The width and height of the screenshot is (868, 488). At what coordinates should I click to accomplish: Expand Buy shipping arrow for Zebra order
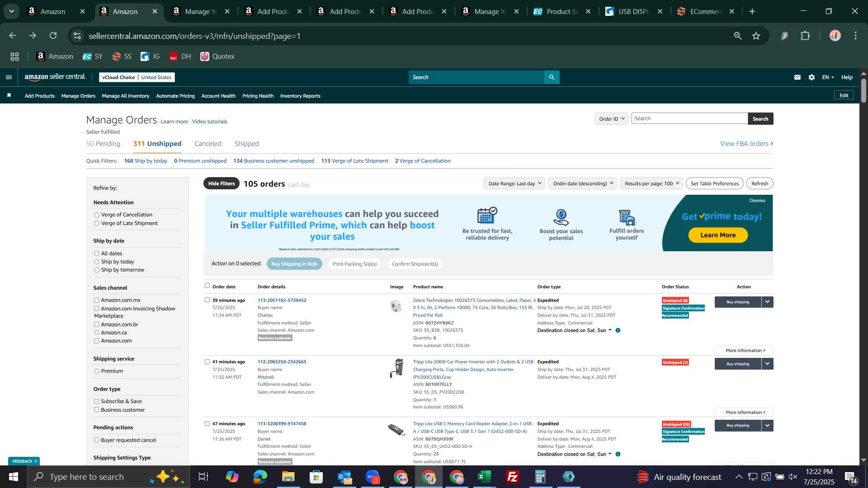pyautogui.click(x=768, y=302)
